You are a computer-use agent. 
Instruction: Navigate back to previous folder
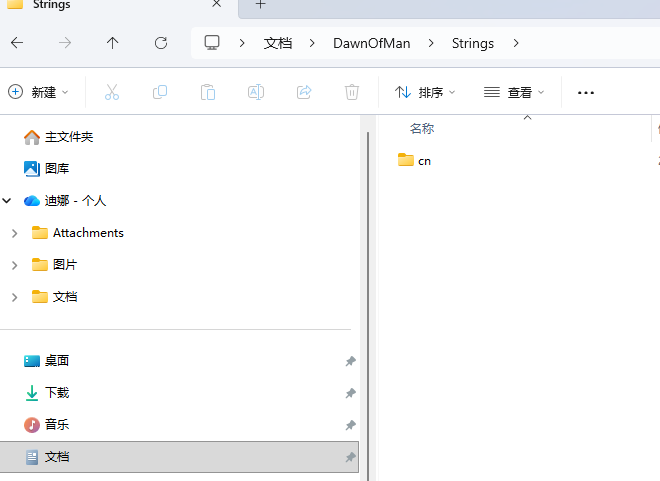[x=17, y=43]
